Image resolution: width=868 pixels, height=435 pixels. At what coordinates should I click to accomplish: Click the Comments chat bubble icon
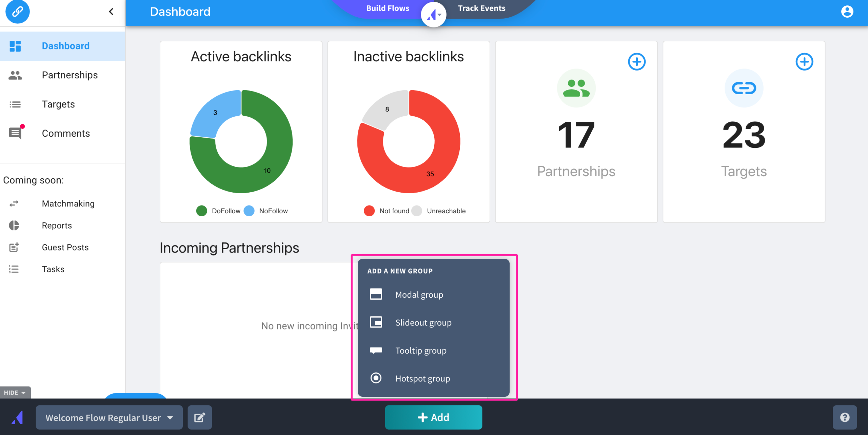16,133
